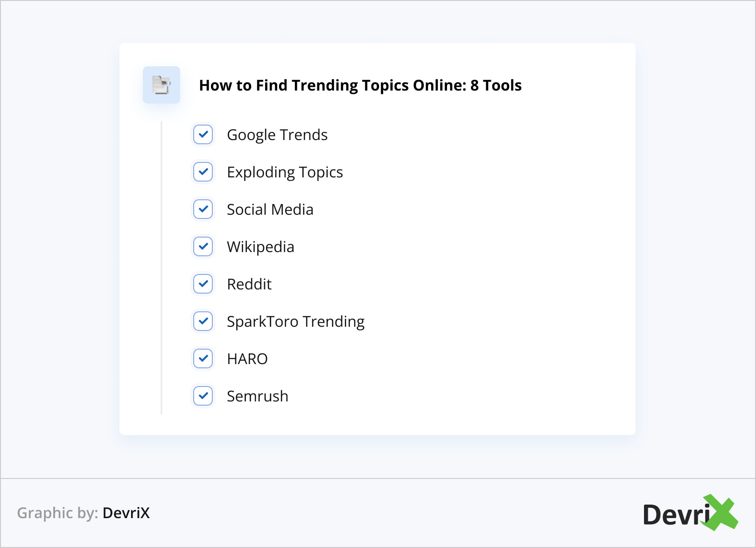Screen dimensions: 756x548
Task: Toggle the Reddit checkbox
Action: click(x=203, y=284)
